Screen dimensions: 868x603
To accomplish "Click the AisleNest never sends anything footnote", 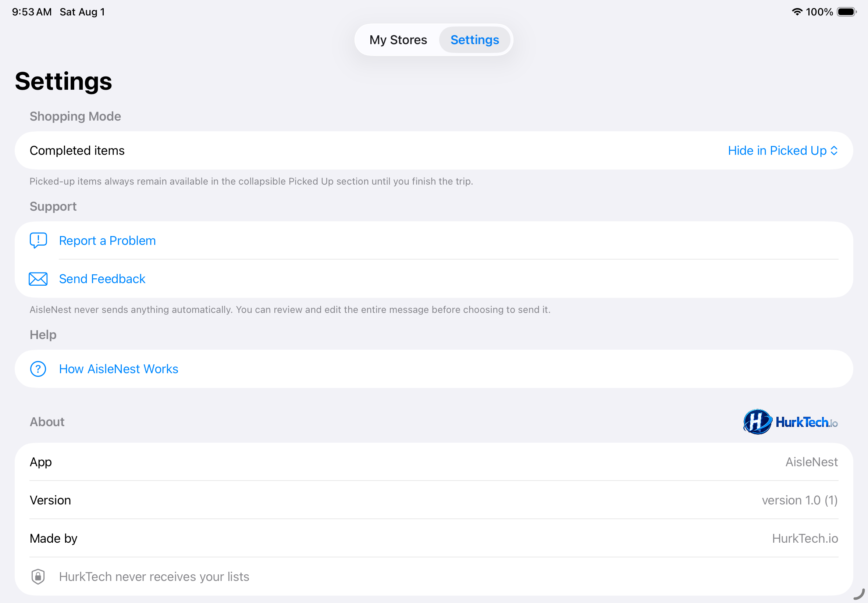I will pos(290,310).
